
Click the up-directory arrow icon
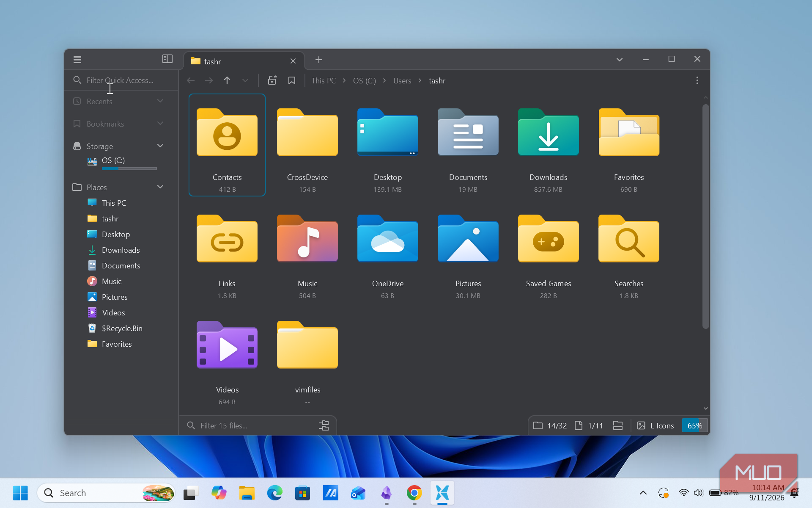[227, 80]
